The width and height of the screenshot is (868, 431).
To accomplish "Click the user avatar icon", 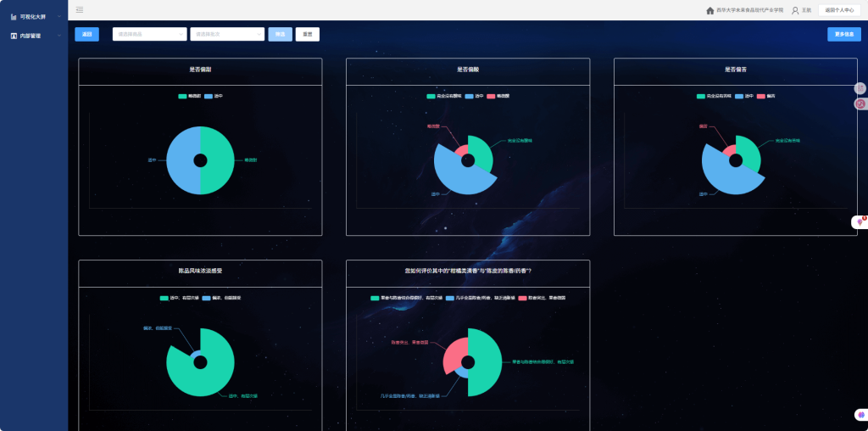I will pos(795,10).
